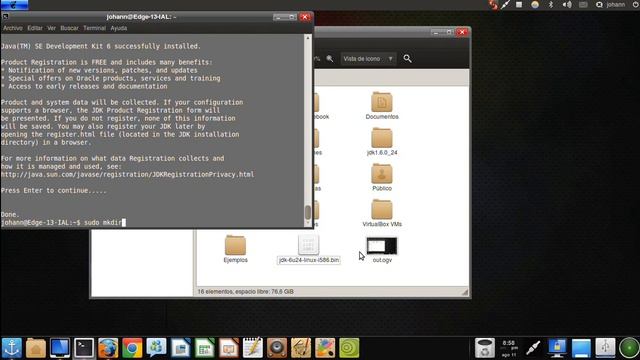The image size is (640, 360).
Task: Click the file manager status bar text
Action: pyautogui.click(x=245, y=291)
